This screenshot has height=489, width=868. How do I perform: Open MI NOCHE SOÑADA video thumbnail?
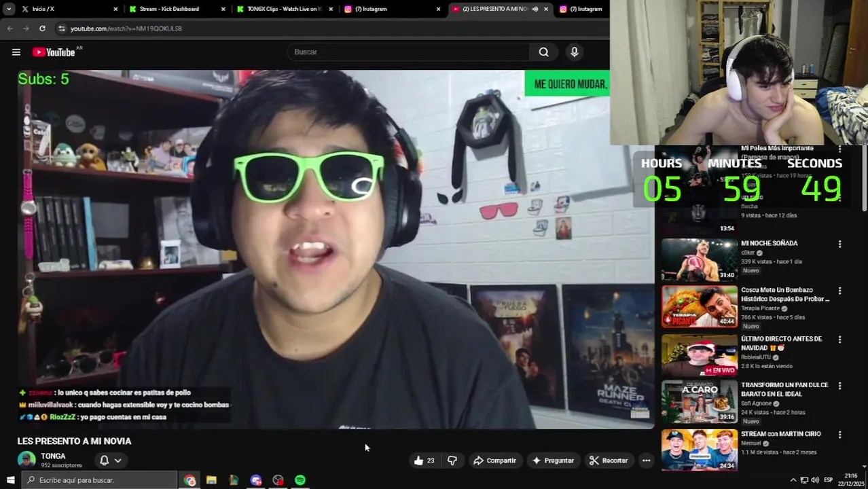coord(699,259)
